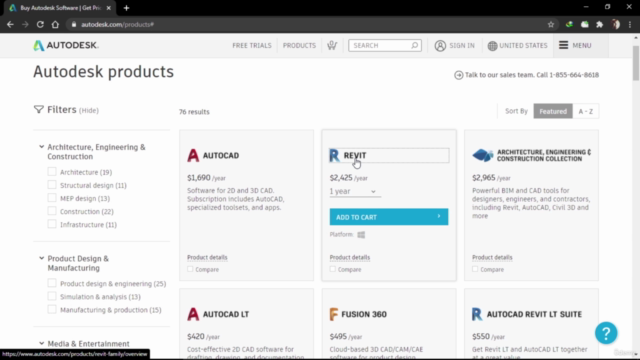This screenshot has width=640, height=360.
Task: Click United States region selector
Action: (523, 45)
